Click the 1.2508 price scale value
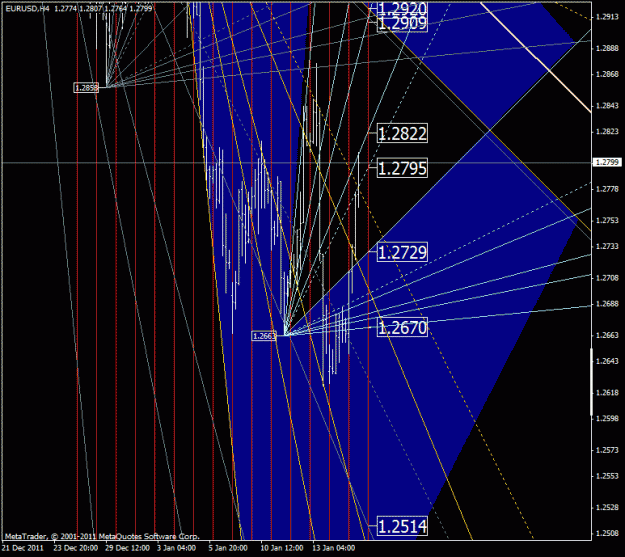Viewport: 625px width, 557px height. click(607, 533)
